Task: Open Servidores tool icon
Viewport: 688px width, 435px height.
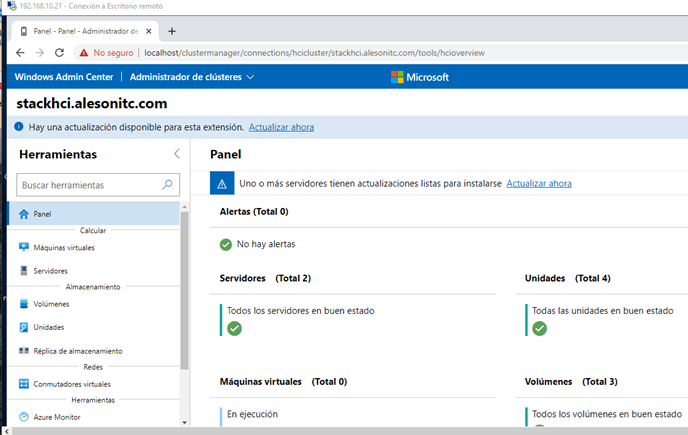Action: (x=24, y=270)
